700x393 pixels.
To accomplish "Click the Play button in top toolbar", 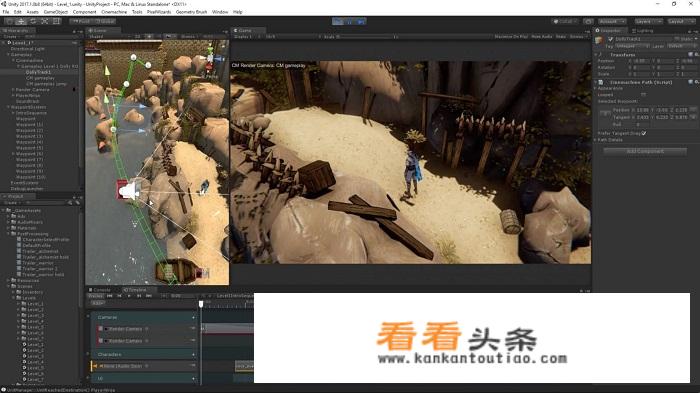I will [x=338, y=21].
